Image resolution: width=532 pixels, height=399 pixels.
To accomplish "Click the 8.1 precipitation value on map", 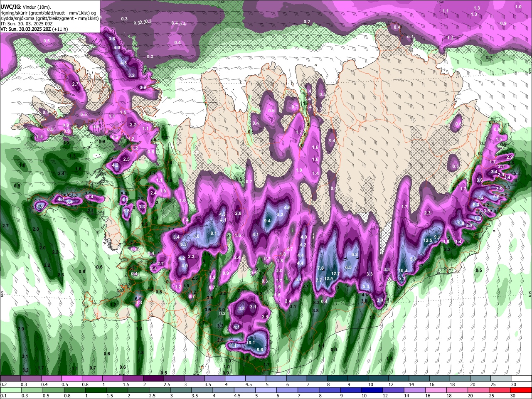I will click(214, 234).
